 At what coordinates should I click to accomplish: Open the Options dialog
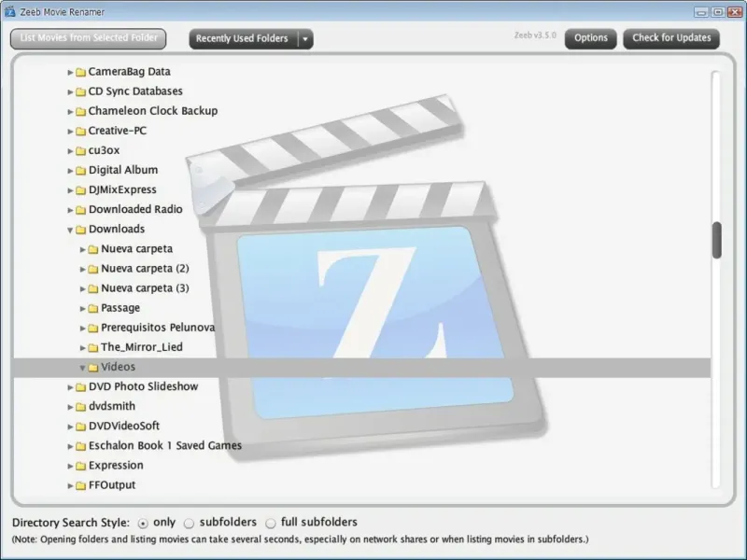click(591, 38)
